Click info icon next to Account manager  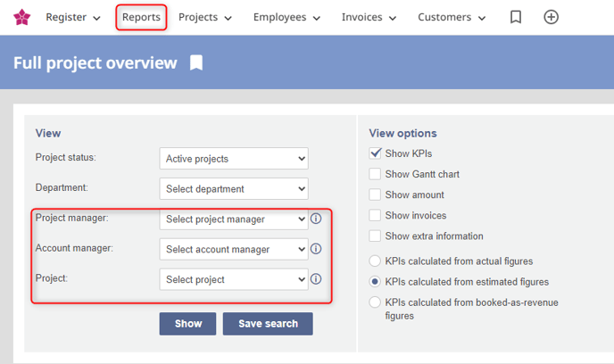click(x=316, y=249)
